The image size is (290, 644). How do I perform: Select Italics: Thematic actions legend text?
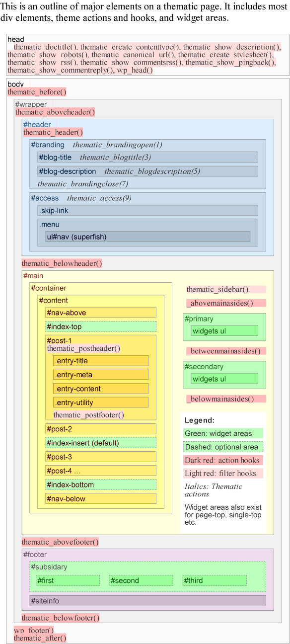(x=214, y=490)
